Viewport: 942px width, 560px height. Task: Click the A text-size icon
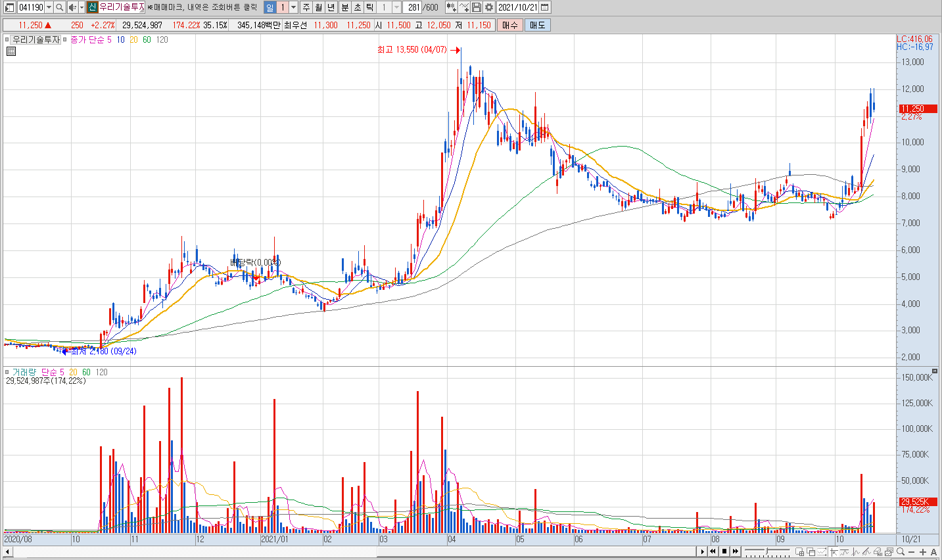pyautogui.click(x=933, y=552)
